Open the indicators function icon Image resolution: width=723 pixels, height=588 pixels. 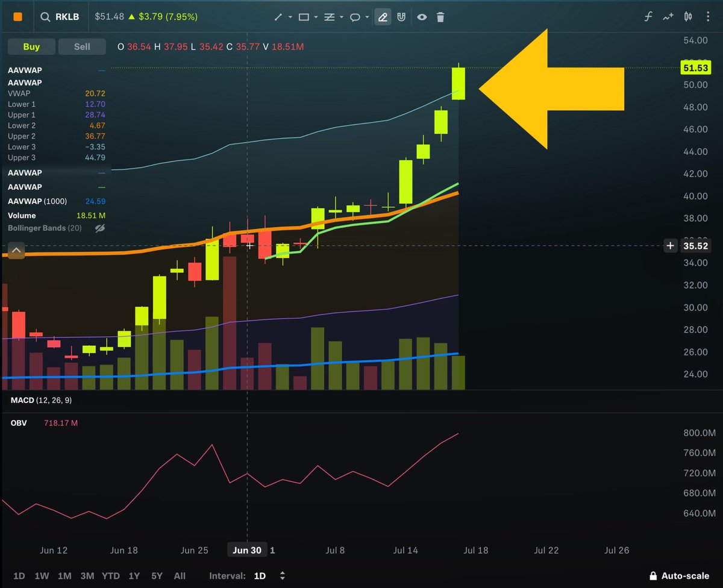648,17
